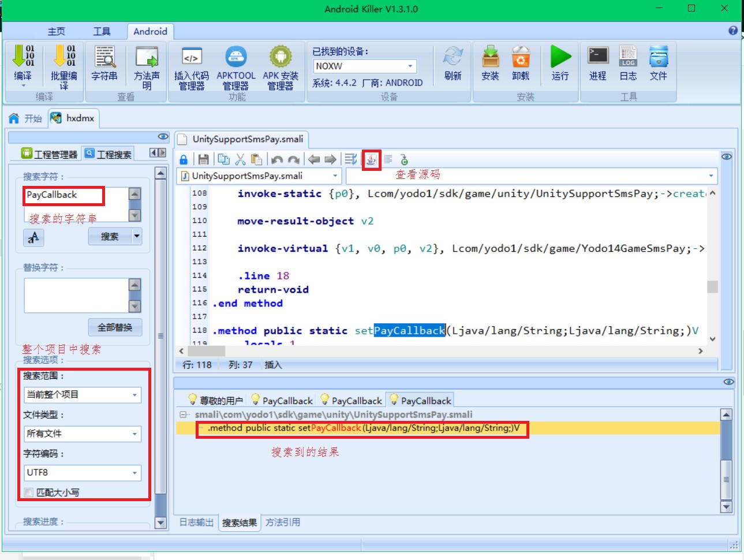Image resolution: width=744 pixels, height=560 pixels.
Task: Click the 卸载 uninstall icon
Action: 521,57
